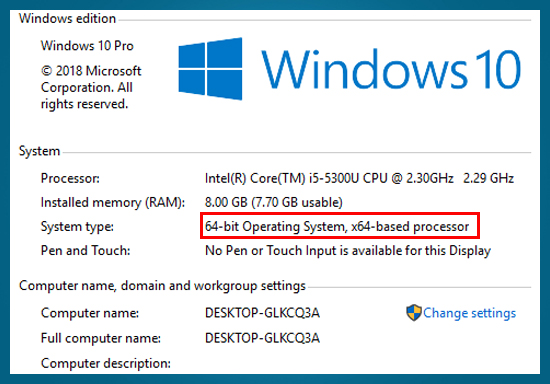
Task: Click the System type label
Action: point(77,227)
